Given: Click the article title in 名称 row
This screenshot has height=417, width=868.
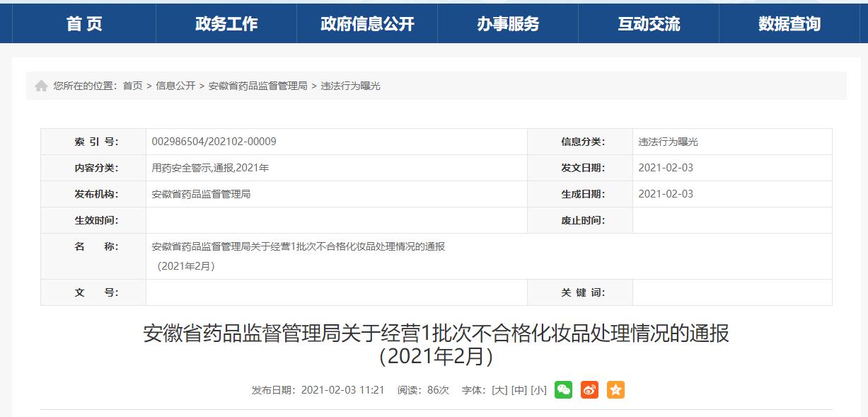Looking at the screenshot, I should tap(298, 247).
